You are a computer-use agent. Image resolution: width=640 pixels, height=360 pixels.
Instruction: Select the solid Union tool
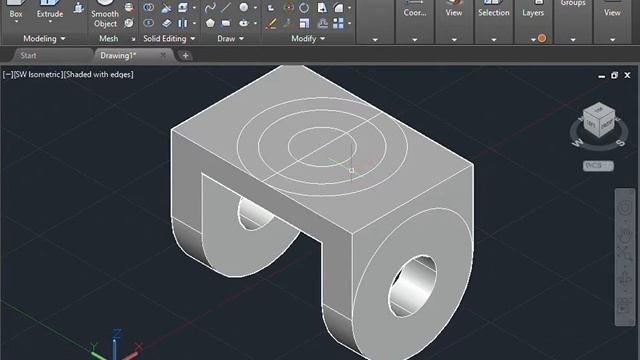point(149,7)
